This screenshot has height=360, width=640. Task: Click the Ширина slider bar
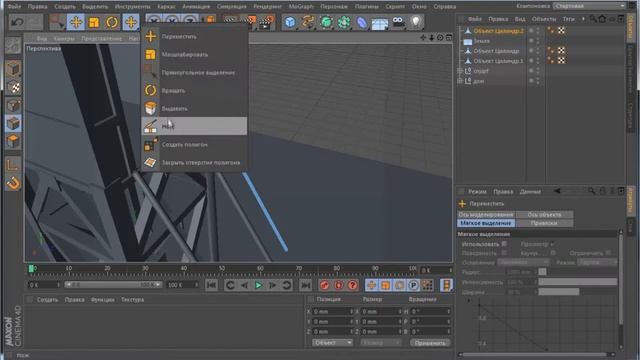coord(578,291)
